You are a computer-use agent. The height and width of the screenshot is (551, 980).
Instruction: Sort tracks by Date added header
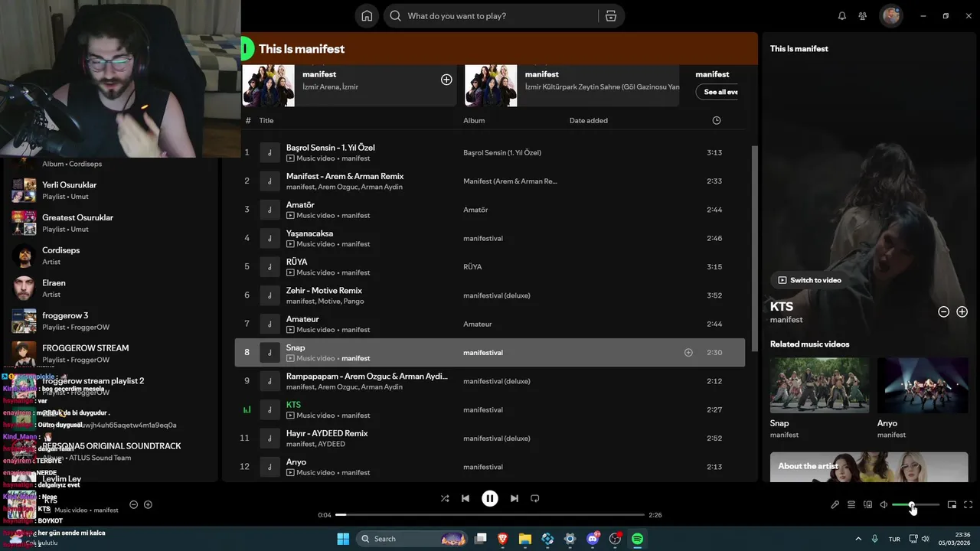pyautogui.click(x=589, y=120)
